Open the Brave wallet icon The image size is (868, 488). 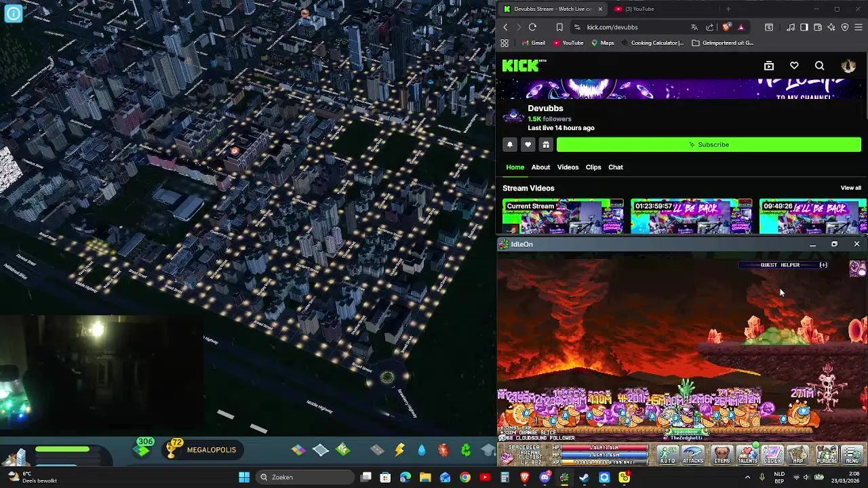click(817, 27)
